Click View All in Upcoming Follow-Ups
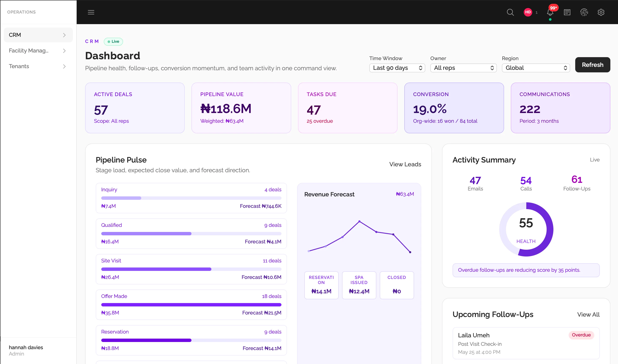618x364 pixels. tap(588, 314)
